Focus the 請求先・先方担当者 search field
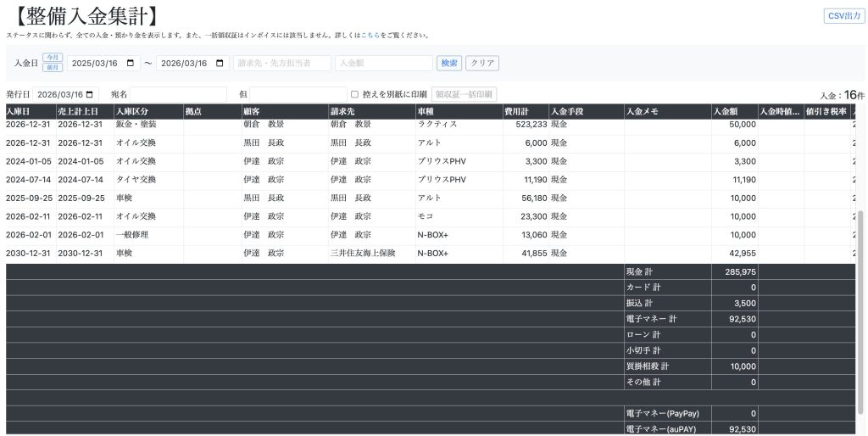Image resolution: width=868 pixels, height=436 pixels. pos(281,64)
